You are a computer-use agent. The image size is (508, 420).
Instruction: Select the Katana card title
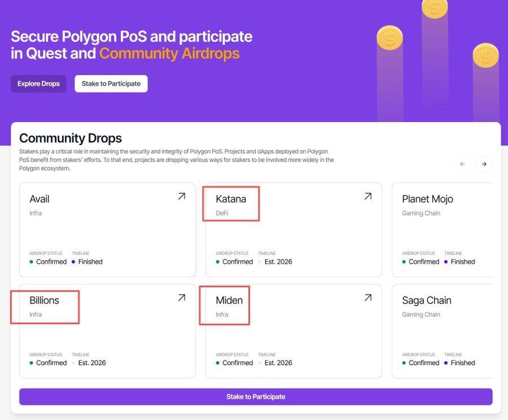(x=231, y=199)
